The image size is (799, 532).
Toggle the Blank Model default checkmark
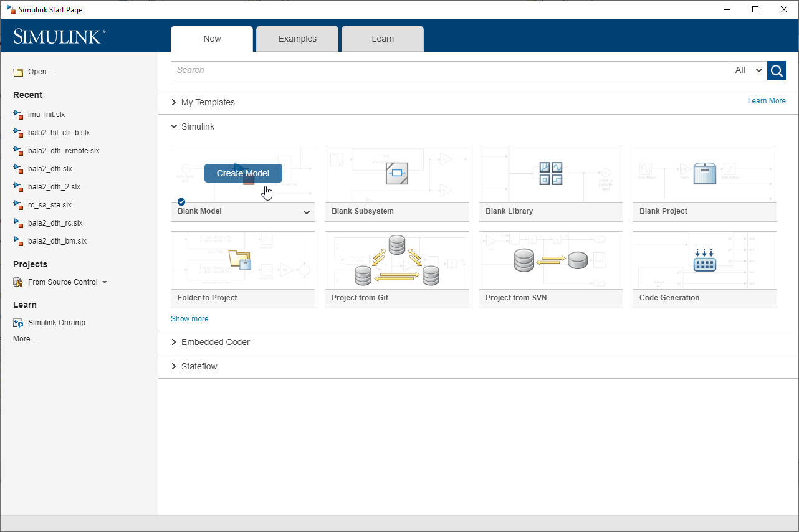pyautogui.click(x=181, y=202)
